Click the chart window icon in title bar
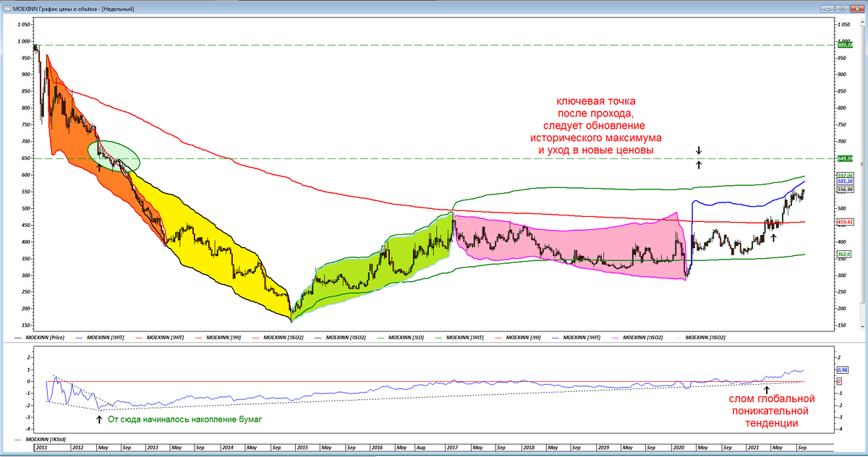The width and height of the screenshot is (868, 457). tap(7, 7)
